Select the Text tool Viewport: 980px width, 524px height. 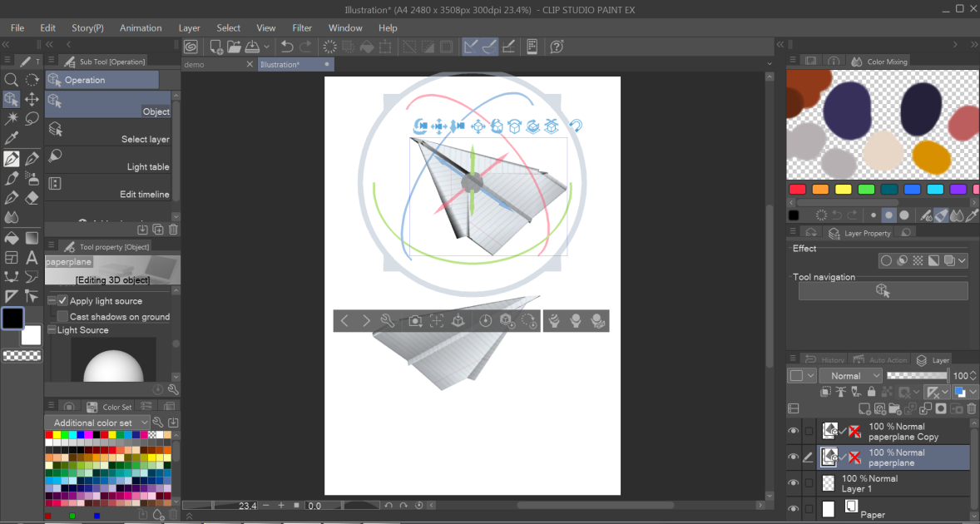pos(32,257)
